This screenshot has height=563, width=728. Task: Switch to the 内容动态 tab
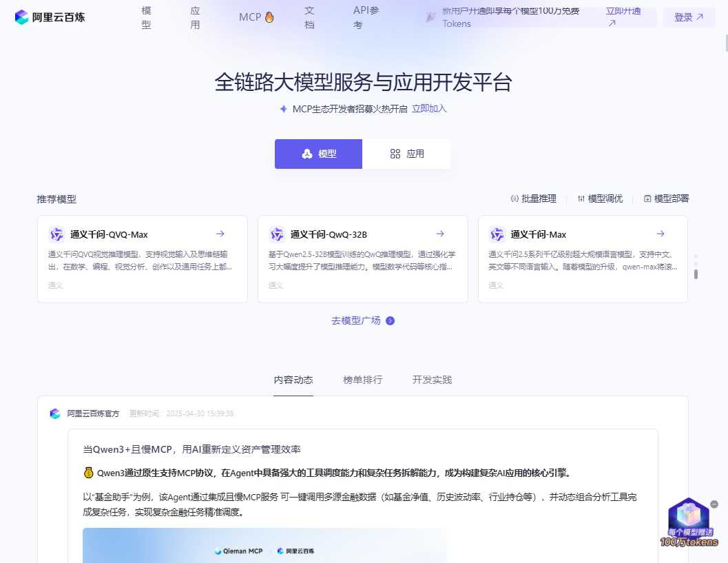pyautogui.click(x=293, y=380)
